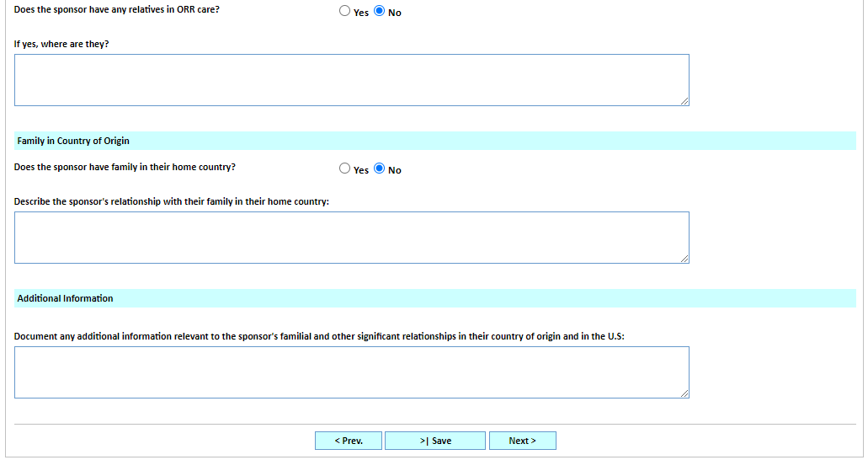Focus the home country family relationship text box
The image size is (868, 460).
click(x=351, y=237)
